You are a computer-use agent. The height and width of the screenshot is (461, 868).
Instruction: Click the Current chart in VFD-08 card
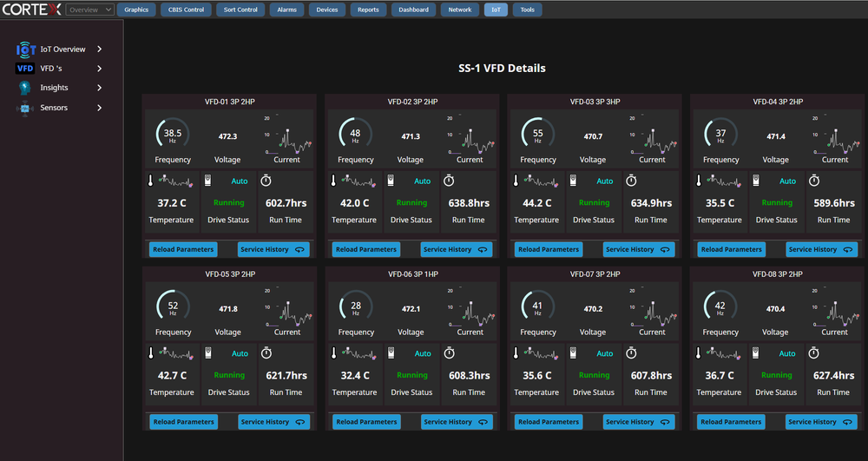[x=836, y=307]
